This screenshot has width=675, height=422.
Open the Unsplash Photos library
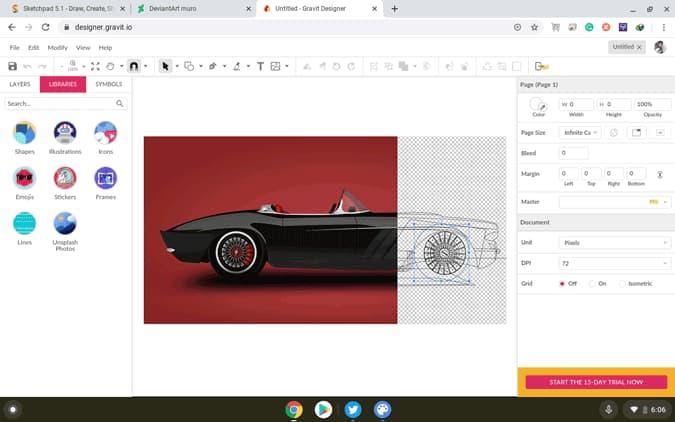pos(65,231)
